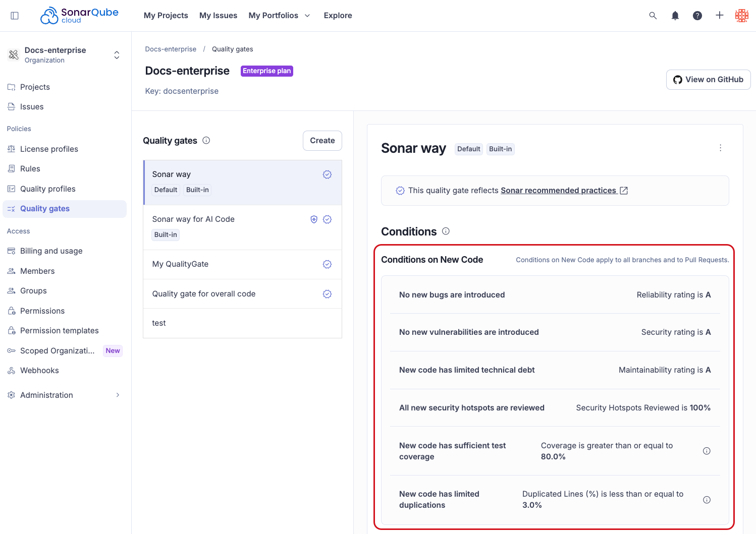Open search magnifier in top bar
Screen dimensions: 756x534
(x=653, y=16)
